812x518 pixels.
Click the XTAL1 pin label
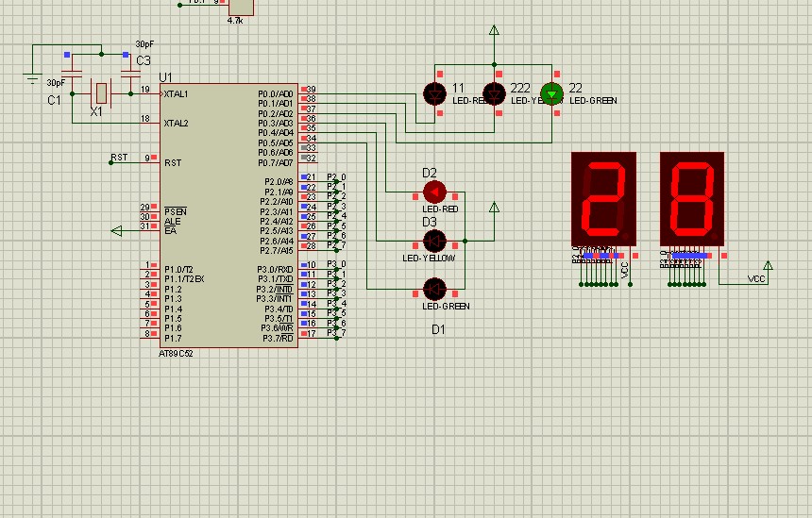[x=176, y=94]
